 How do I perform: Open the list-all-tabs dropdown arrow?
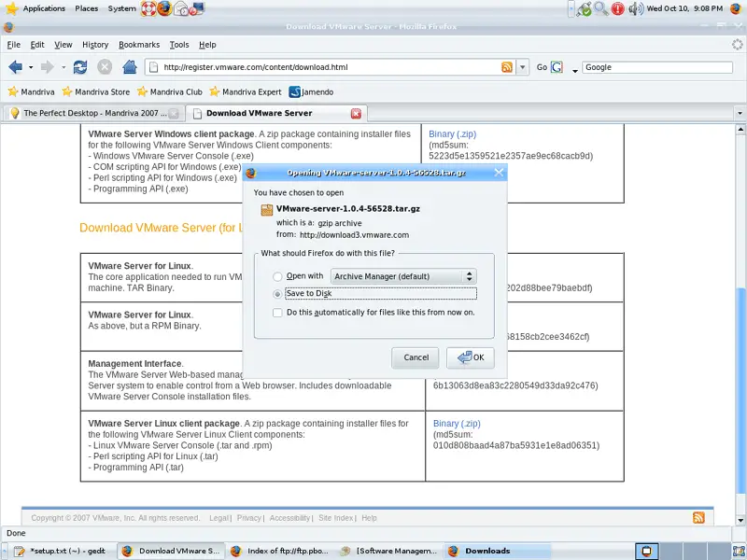tap(740, 113)
